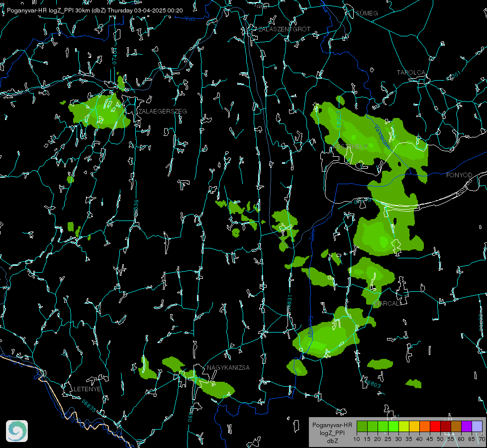
Task: Click the Poganyvar-HR legend label
Action: [332, 425]
